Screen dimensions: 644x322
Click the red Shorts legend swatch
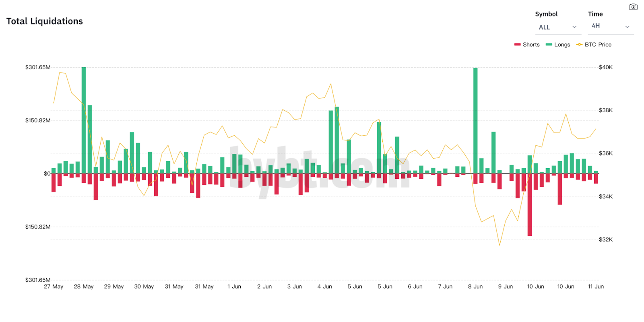click(518, 45)
